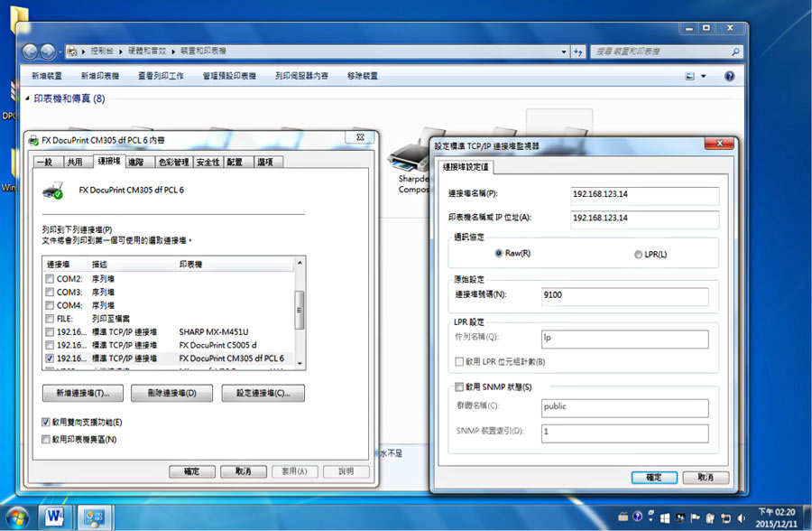Click the port list vertical scrollbar thumb

299,310
